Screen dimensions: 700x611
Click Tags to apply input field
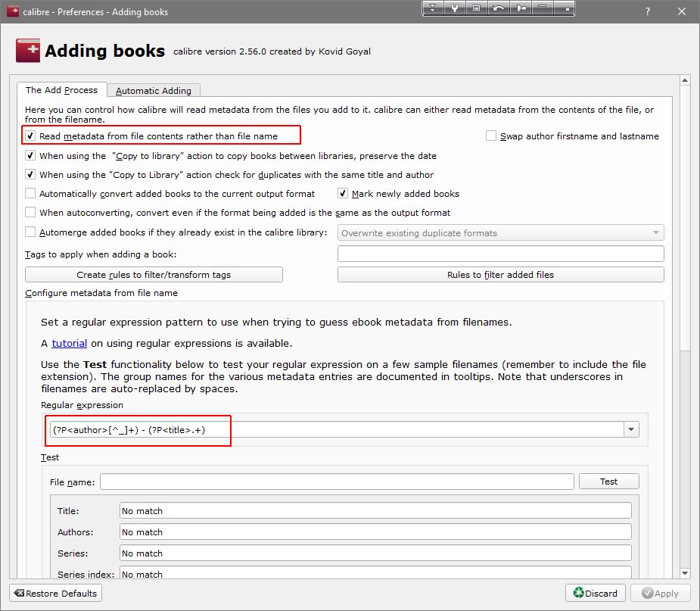click(500, 254)
